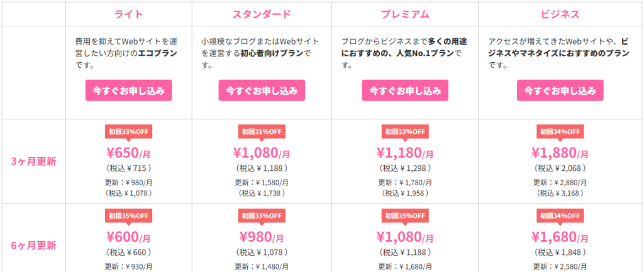
Task: Select the ビジネス plan header
Action: click(x=560, y=14)
